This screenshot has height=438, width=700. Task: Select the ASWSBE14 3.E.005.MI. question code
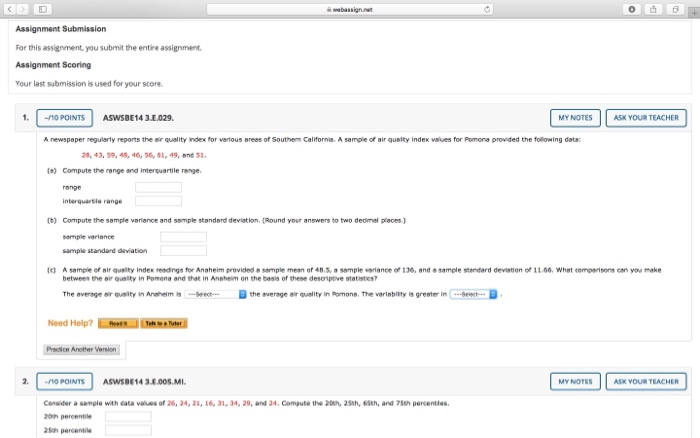tap(144, 382)
